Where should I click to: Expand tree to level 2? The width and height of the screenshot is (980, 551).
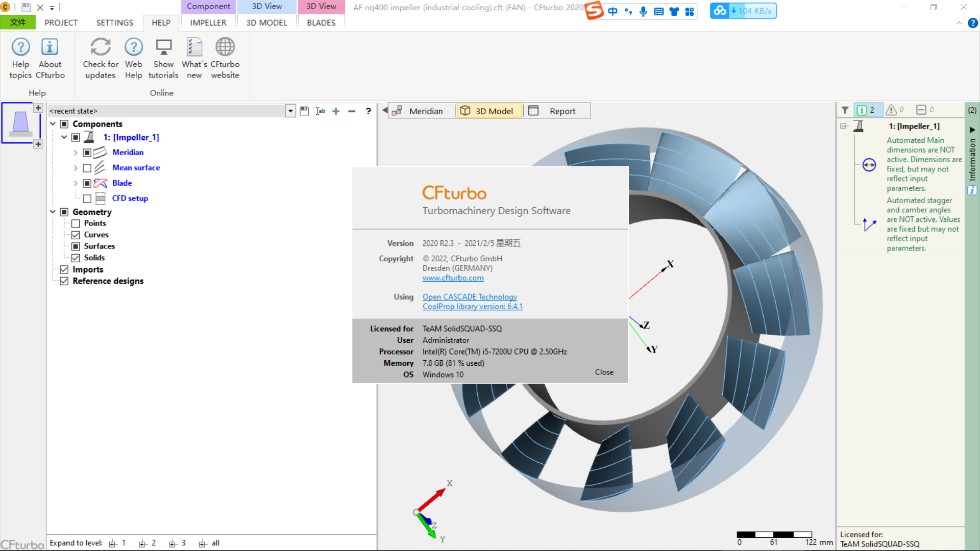coord(148,543)
